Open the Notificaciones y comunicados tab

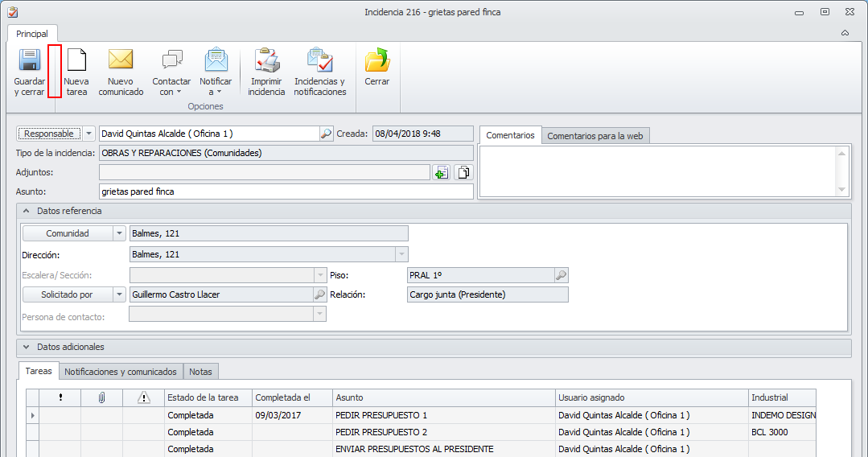pos(121,372)
